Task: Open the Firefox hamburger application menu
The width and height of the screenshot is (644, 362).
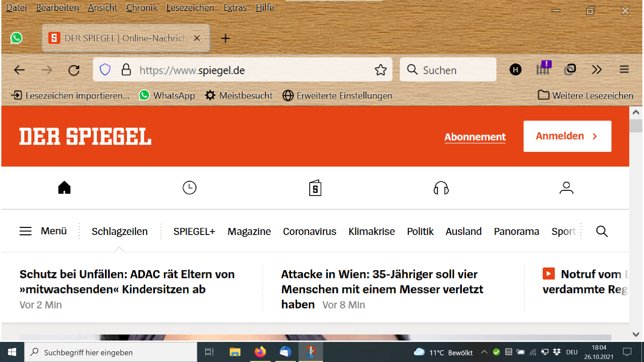Action: (624, 70)
